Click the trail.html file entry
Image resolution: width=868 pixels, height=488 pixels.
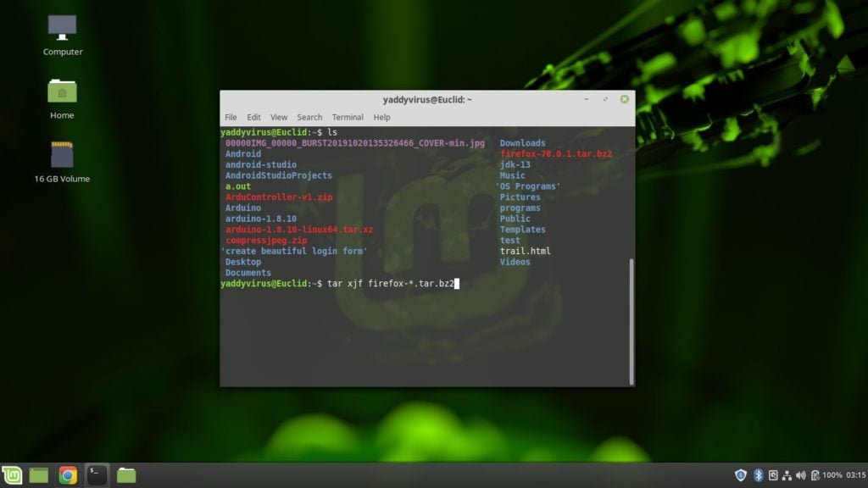pos(526,251)
